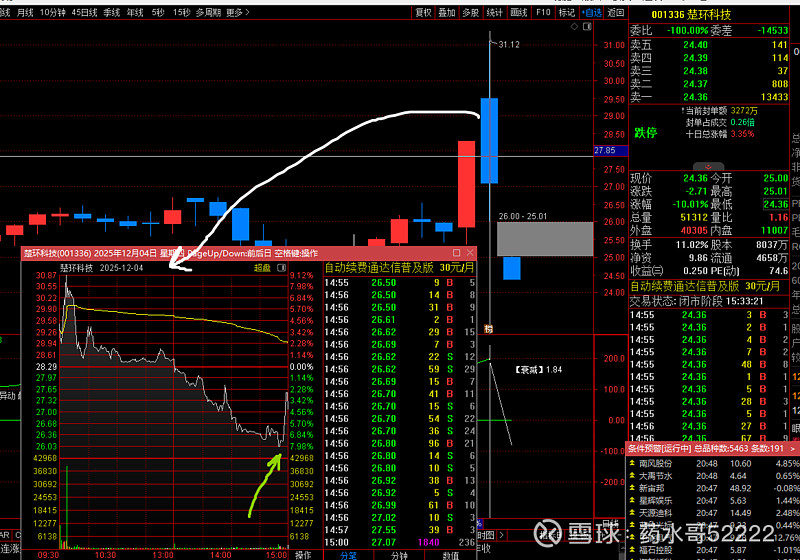Select the 分钟 tab in popup
Viewport: 800px width, 560px height.
click(x=399, y=555)
